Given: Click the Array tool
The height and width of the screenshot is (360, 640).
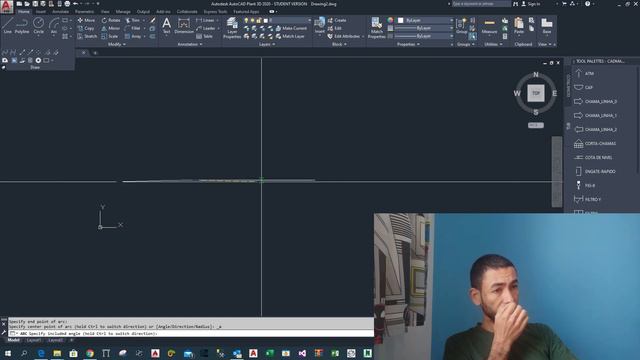Looking at the screenshot, I should [133, 36].
